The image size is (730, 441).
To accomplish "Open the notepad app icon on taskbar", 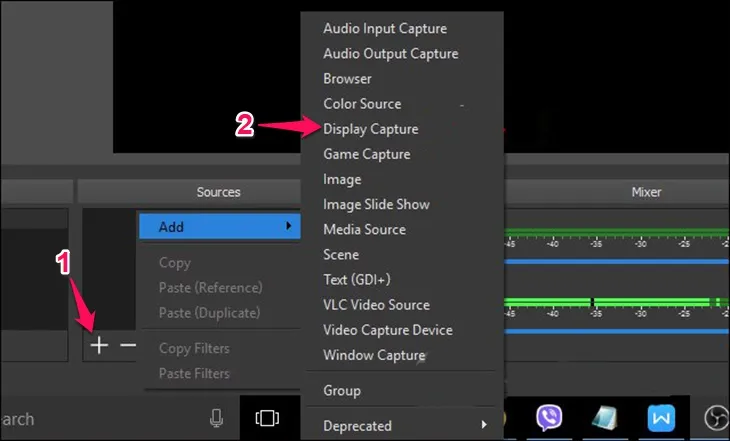I will (605, 417).
